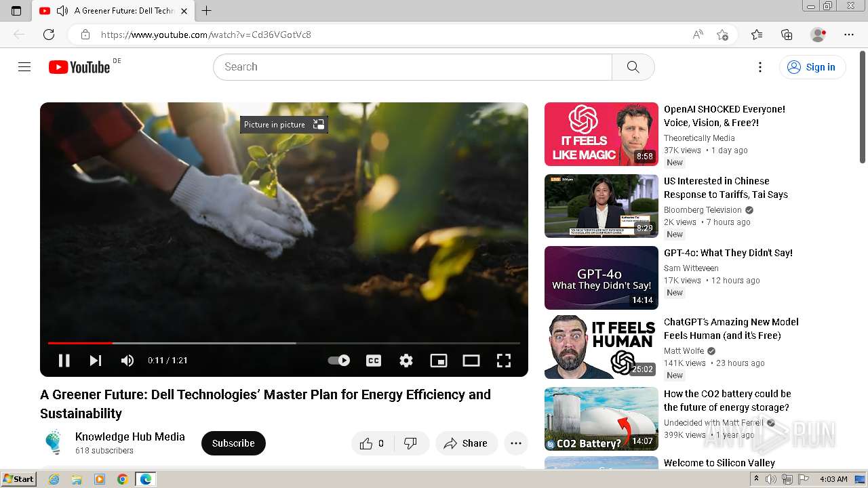
Task: Open Edge settings and more menu
Action: tap(849, 35)
